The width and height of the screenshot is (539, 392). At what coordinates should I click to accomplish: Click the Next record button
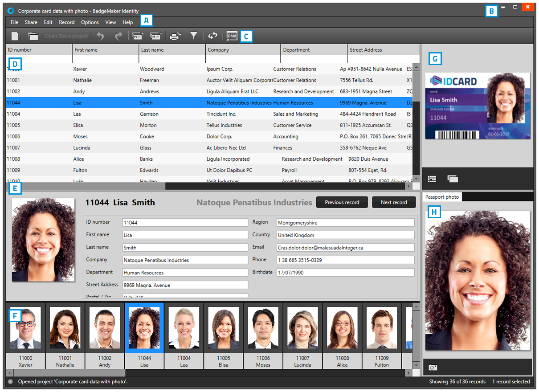394,202
